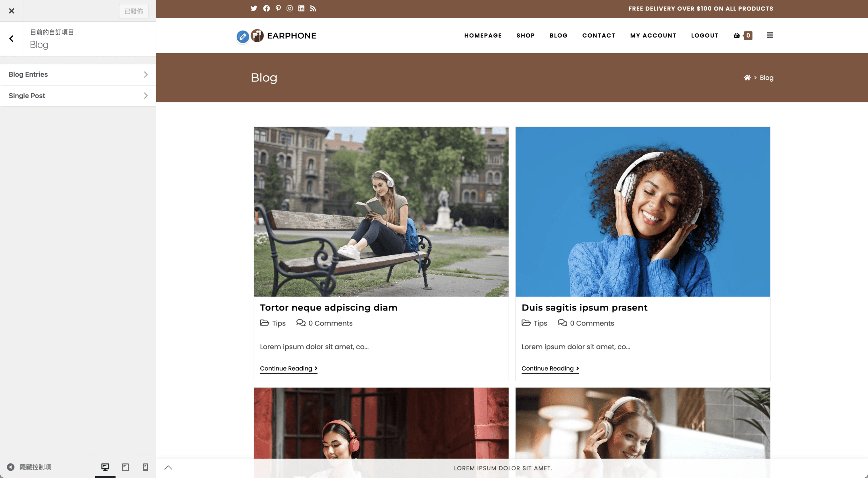
Task: Switch to mobile preview mode
Action: tap(145, 467)
